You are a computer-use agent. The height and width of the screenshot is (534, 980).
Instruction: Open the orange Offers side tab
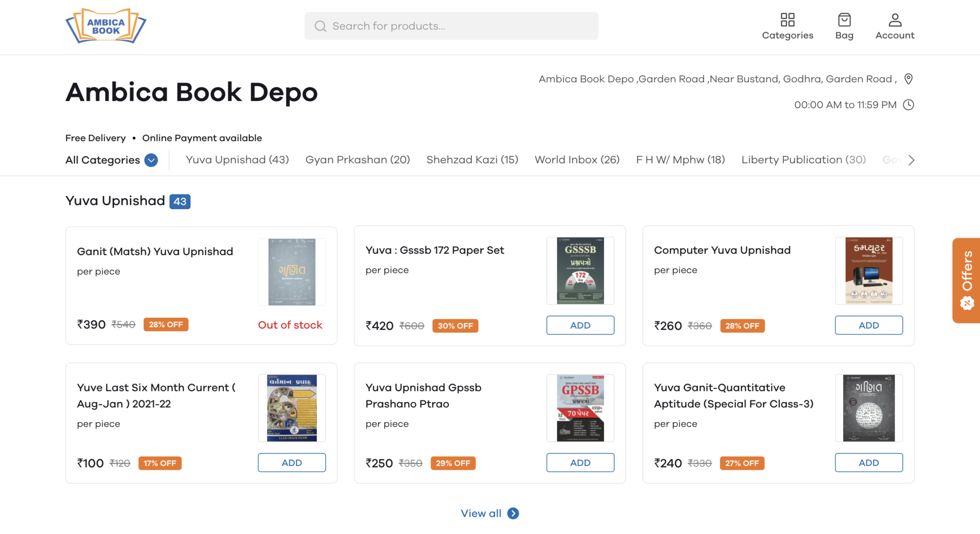(x=966, y=280)
